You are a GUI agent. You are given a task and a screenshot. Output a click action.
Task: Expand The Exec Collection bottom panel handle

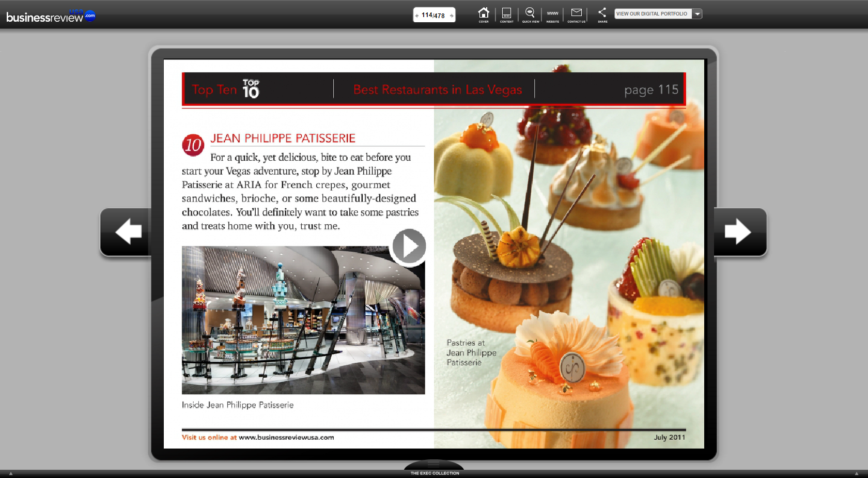(x=434, y=465)
